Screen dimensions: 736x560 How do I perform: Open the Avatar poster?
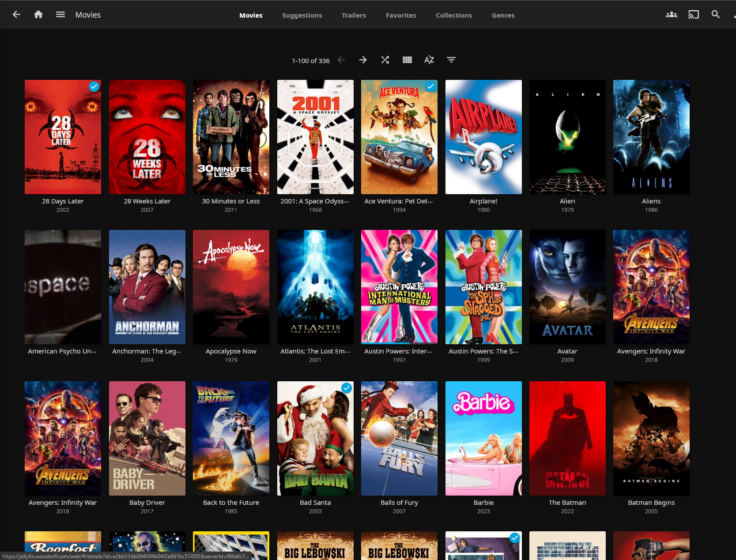click(567, 287)
